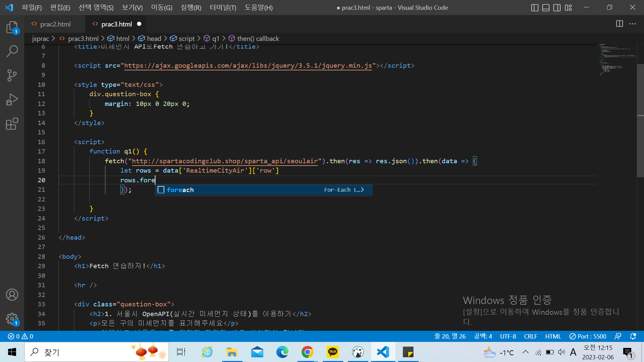Open the Windows Start menu

coord(12,352)
